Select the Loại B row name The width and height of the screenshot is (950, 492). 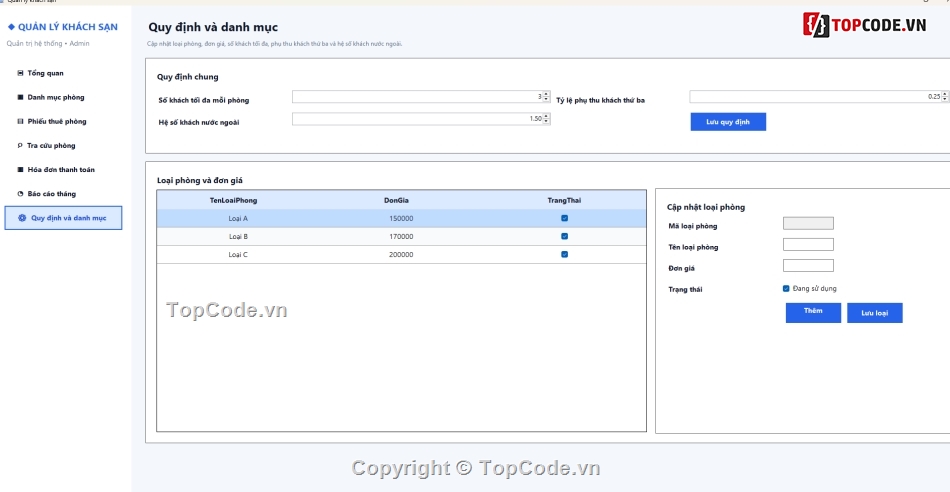tap(238, 237)
